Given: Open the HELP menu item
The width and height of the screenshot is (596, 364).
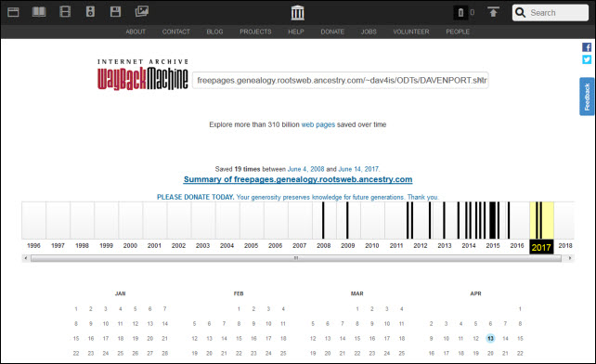Looking at the screenshot, I should [x=296, y=32].
